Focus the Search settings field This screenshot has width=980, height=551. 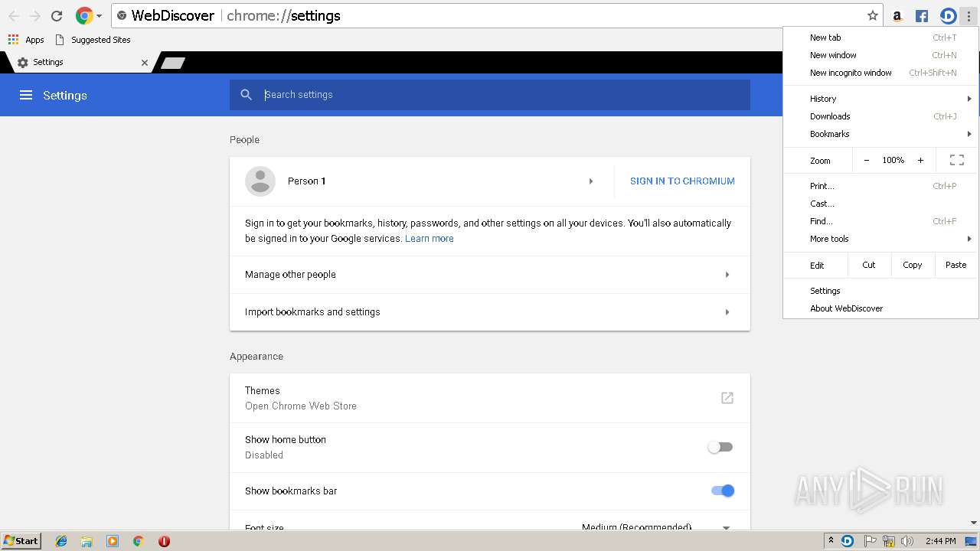pos(490,95)
